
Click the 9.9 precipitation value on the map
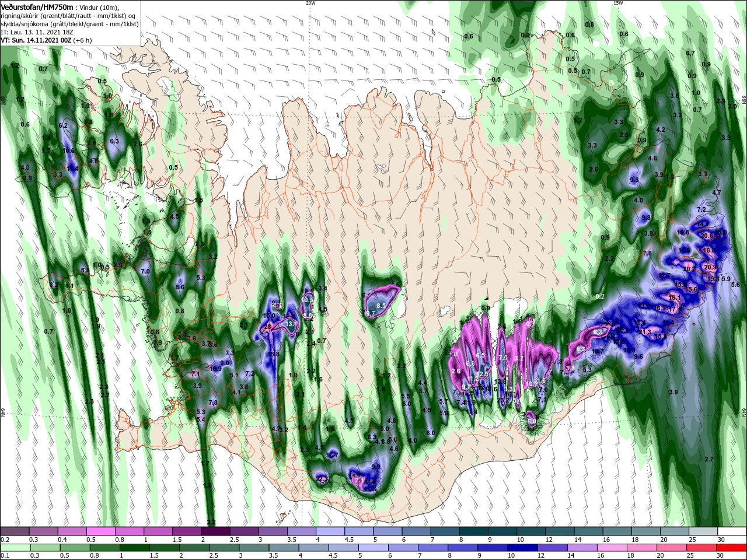(x=376, y=467)
